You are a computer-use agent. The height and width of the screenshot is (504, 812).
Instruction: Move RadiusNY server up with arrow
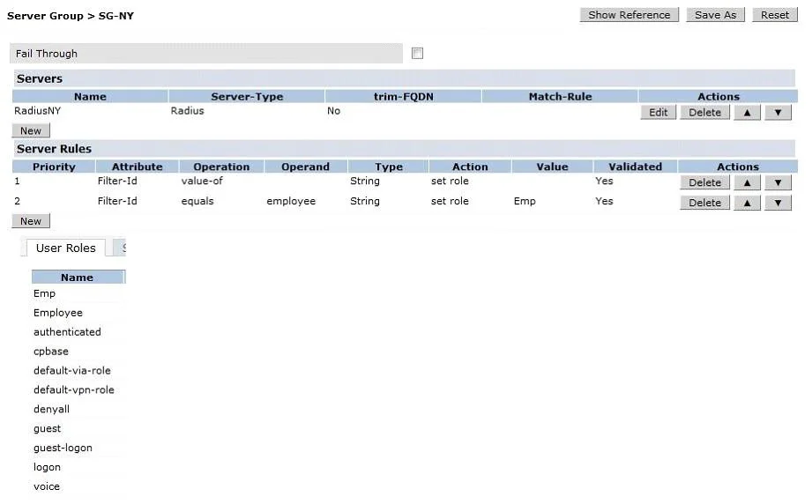(747, 112)
